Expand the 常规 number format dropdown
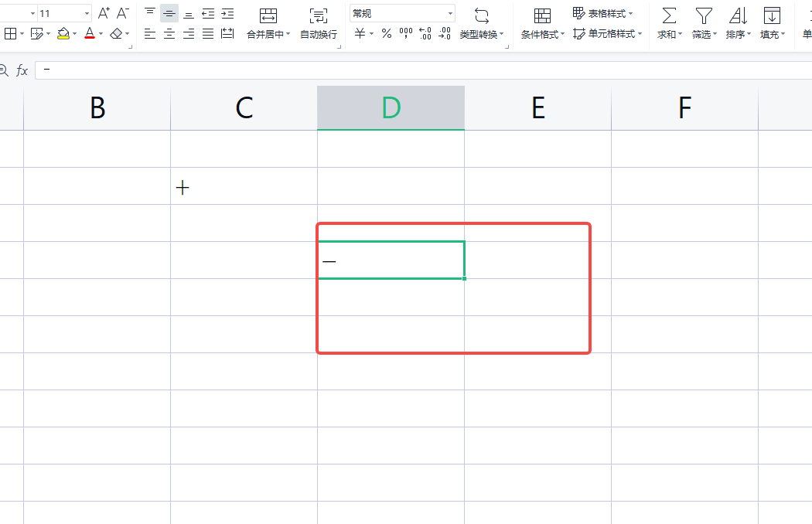 [450, 14]
